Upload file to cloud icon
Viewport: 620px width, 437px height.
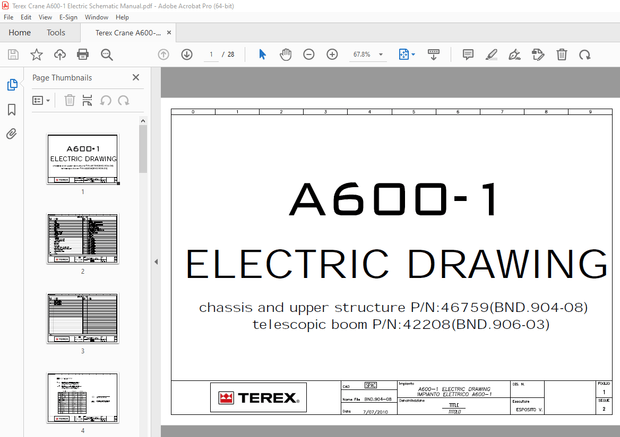pos(60,55)
